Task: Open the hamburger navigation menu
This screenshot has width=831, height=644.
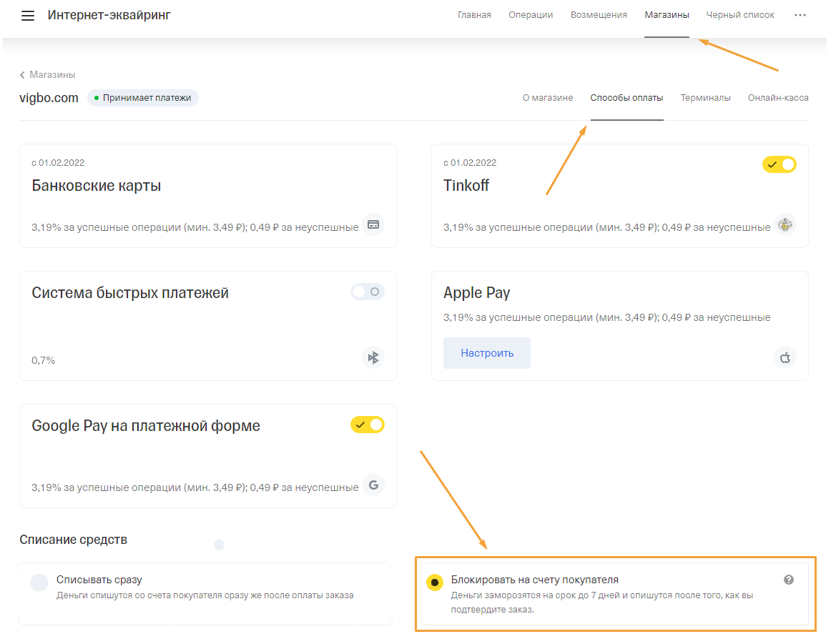Action: coord(28,16)
